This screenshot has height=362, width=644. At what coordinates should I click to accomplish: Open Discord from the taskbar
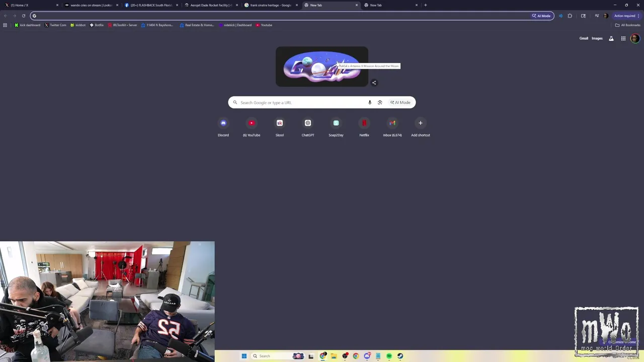(367, 356)
